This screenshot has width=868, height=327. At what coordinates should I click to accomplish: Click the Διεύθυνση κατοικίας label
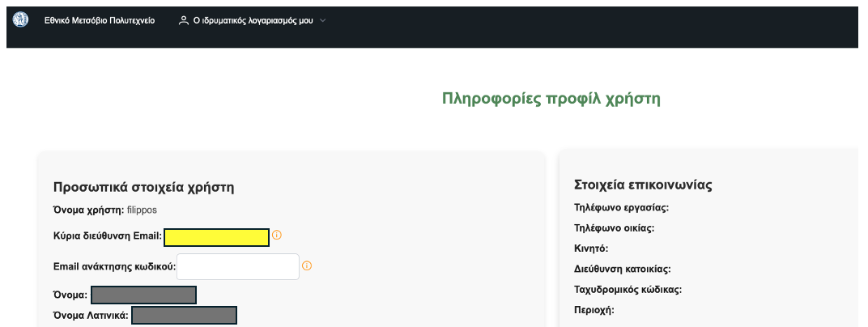[x=622, y=269]
